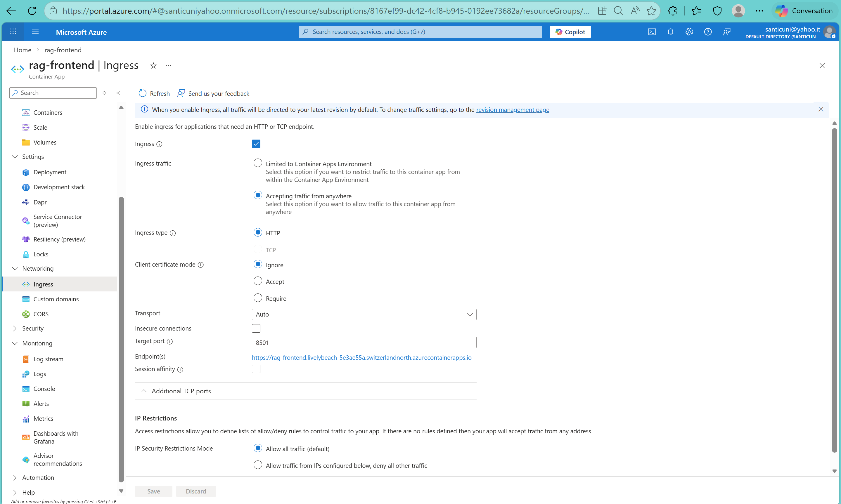Click Ingress type info icon

173,233
